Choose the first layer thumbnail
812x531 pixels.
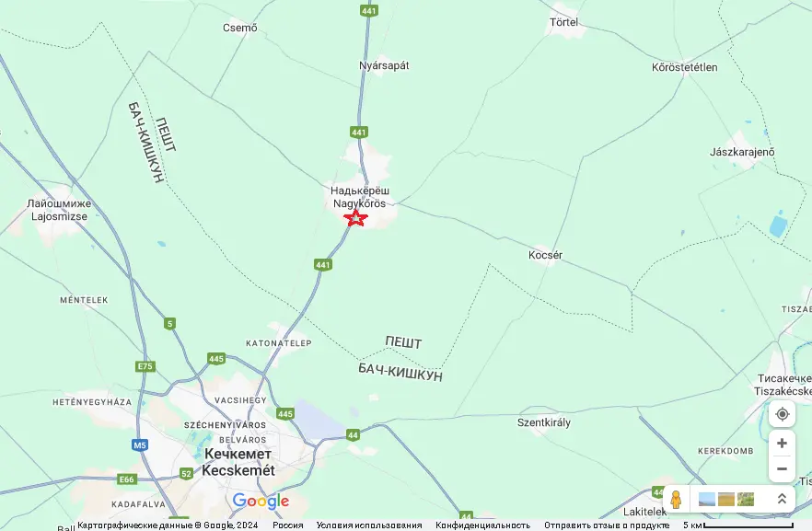point(707,499)
